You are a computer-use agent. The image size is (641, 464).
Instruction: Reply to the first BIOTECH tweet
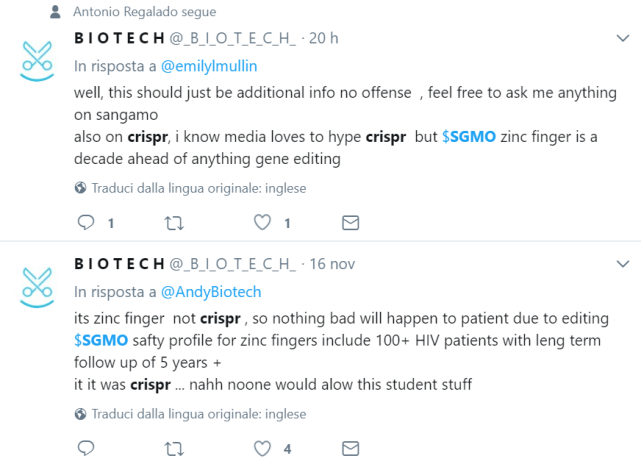coord(86,222)
